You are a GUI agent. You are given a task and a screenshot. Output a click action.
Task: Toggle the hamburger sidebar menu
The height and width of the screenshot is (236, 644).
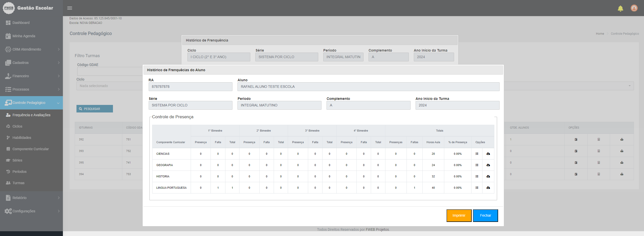[70, 8]
